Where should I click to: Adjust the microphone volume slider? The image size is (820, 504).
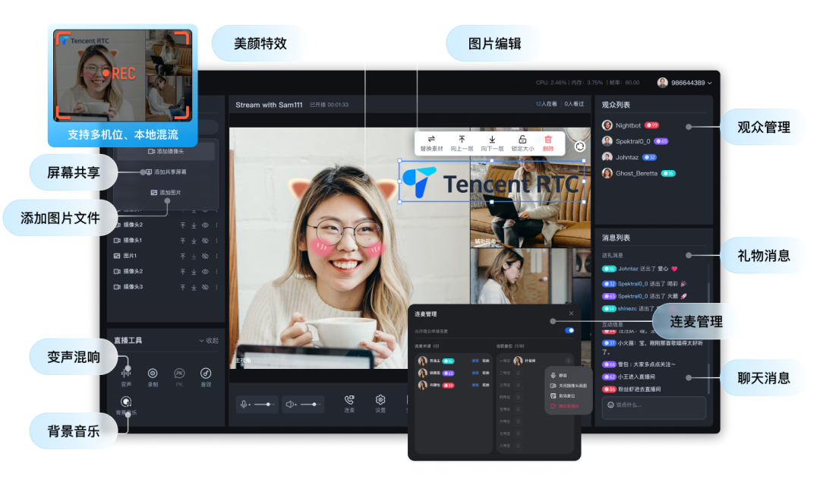click(265, 404)
